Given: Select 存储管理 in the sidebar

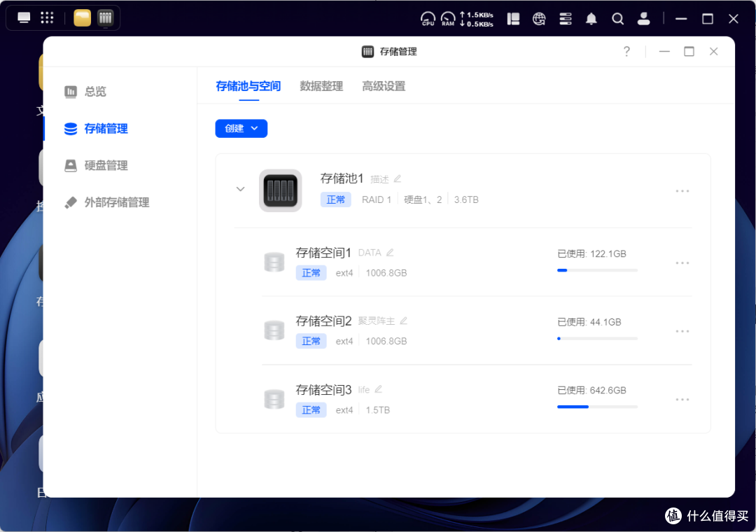Looking at the screenshot, I should pos(106,128).
